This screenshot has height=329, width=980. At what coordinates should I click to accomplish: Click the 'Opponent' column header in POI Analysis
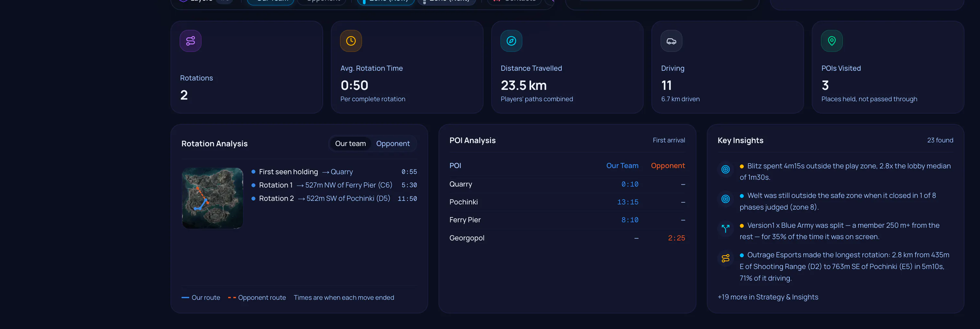pyautogui.click(x=668, y=166)
